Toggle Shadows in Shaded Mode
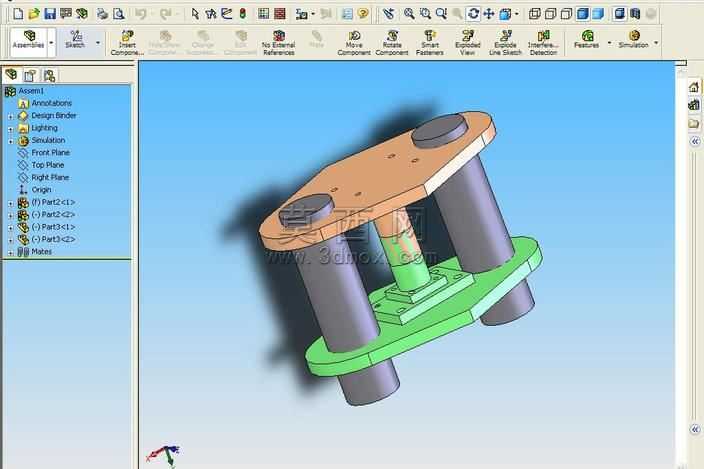 pyautogui.click(x=620, y=14)
